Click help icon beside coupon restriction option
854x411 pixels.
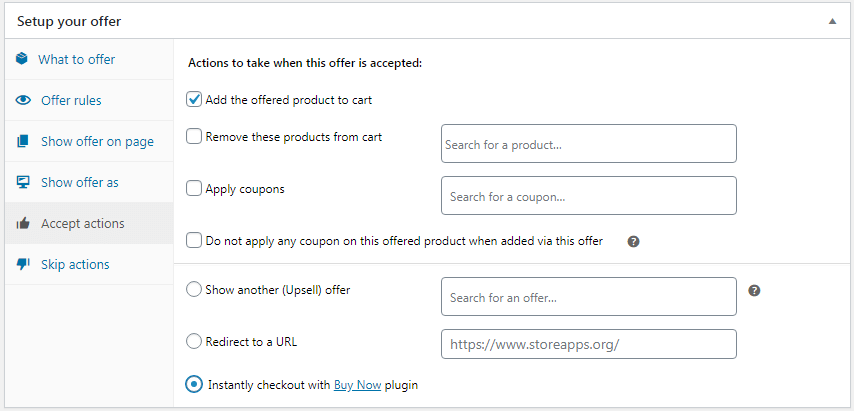click(633, 242)
